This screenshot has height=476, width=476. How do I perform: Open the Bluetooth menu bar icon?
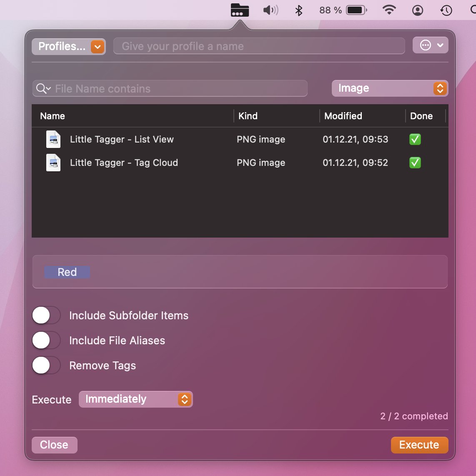299,10
